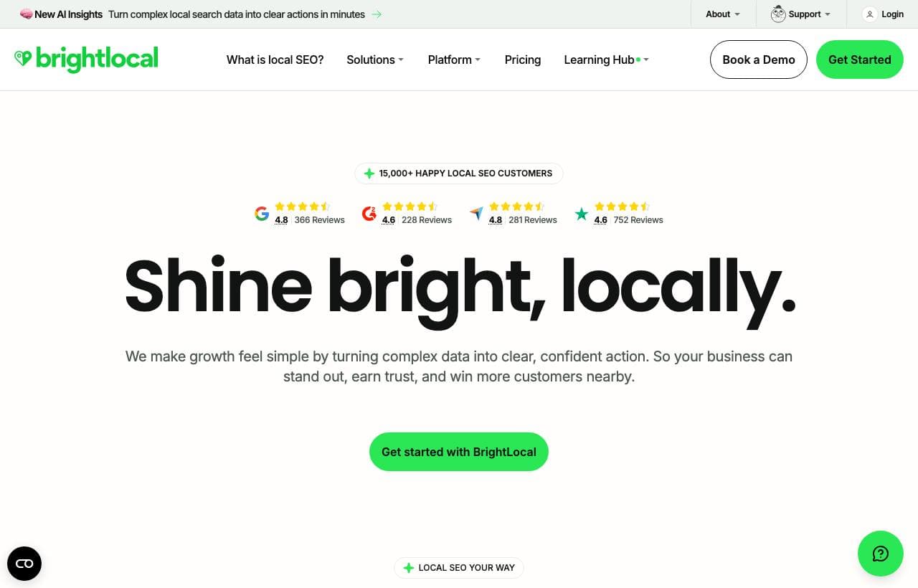Expand the Support dropdown
The image size is (918, 588).
(810, 14)
